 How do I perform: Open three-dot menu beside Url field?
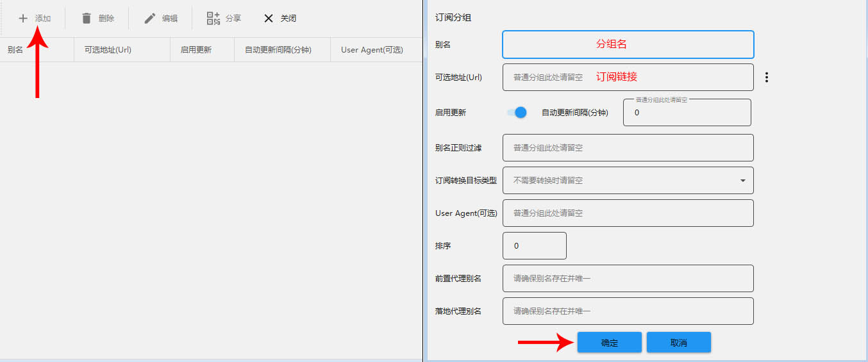[766, 78]
